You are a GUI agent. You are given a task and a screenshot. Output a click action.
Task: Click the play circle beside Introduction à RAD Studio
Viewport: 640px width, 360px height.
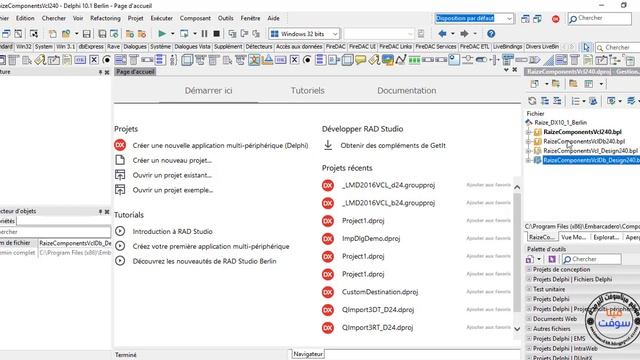coord(120,231)
